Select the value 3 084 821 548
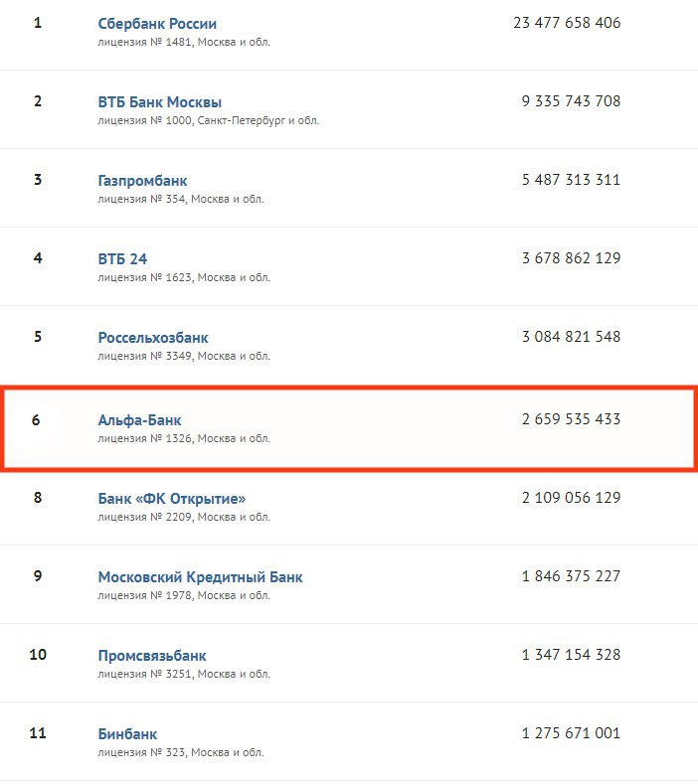 pyautogui.click(x=571, y=337)
